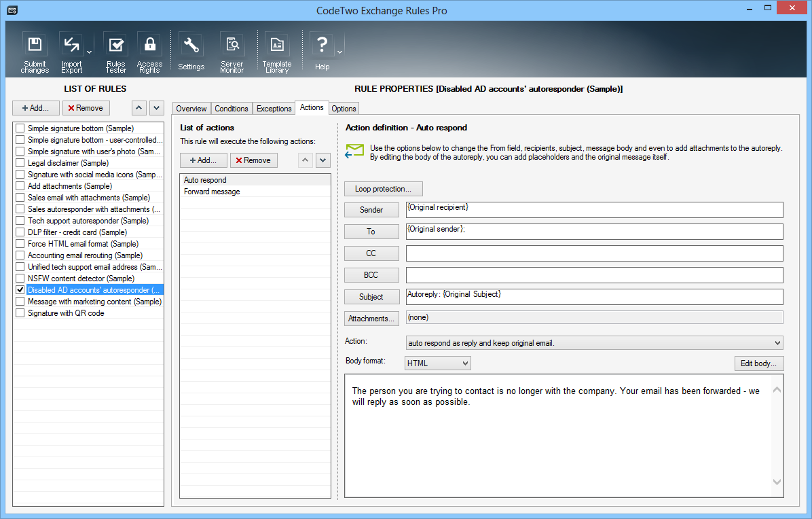Image resolution: width=812 pixels, height=519 pixels.
Task: Launch the Rules Tester tool
Action: pos(116,46)
